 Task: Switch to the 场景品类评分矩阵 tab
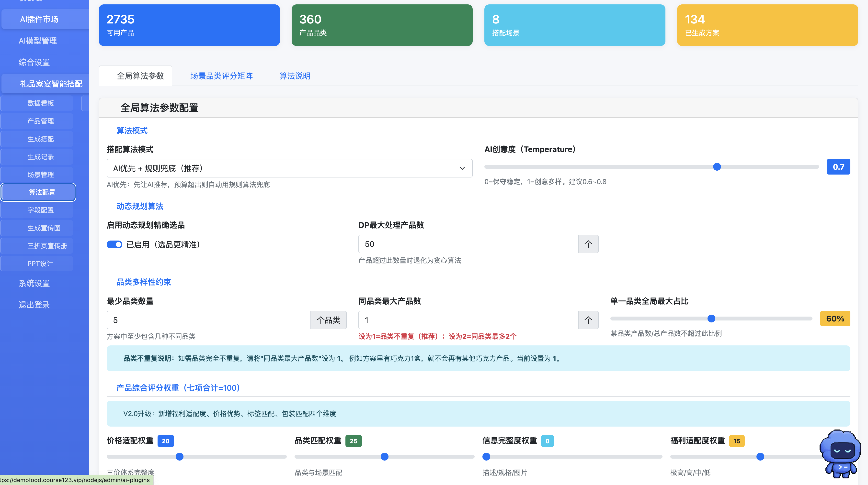point(221,76)
